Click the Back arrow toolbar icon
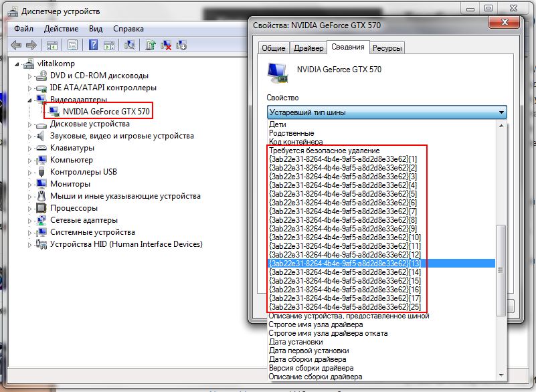Viewport: 536px width, 392px height. click(15, 45)
